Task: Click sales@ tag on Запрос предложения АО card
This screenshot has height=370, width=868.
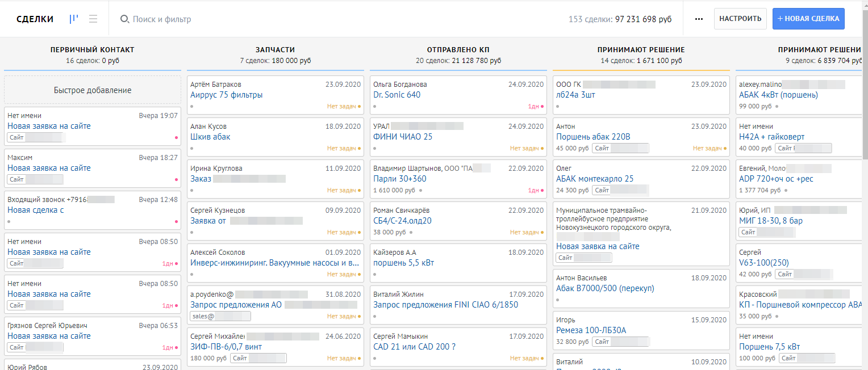Action: point(220,316)
